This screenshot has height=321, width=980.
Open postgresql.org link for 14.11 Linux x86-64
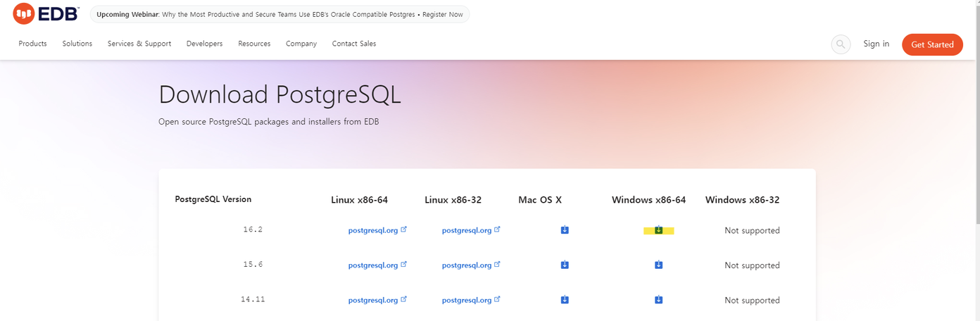tap(377, 300)
